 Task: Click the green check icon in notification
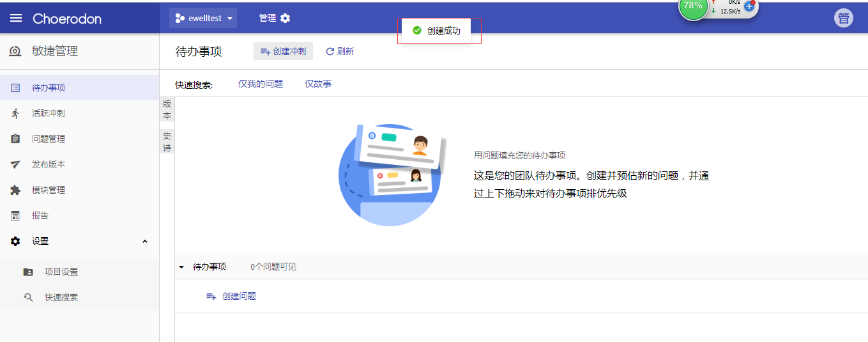pos(417,31)
